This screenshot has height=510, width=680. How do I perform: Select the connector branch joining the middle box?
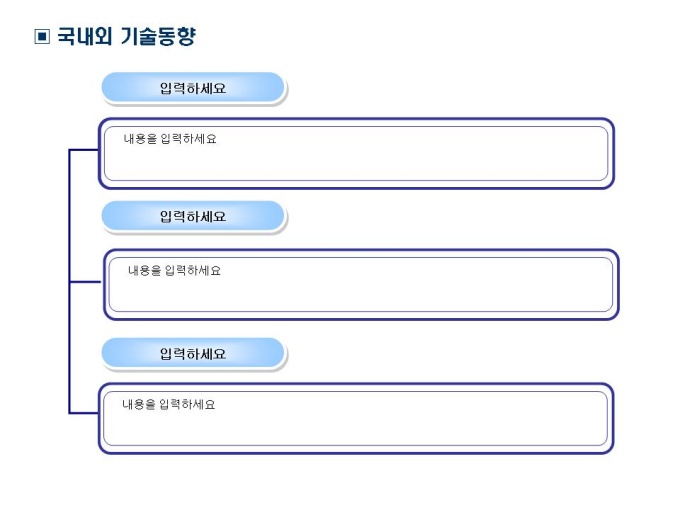click(86, 282)
